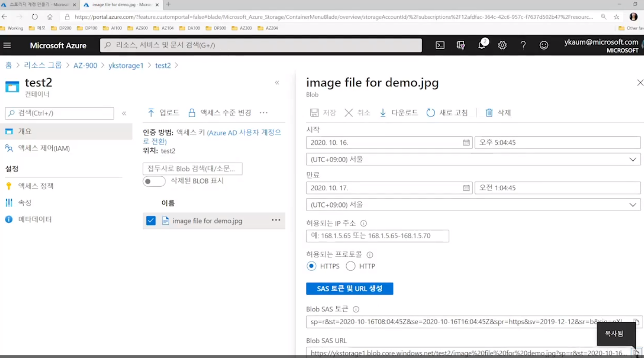Click 액세스 수준 변경 button
The height and width of the screenshot is (358, 644).
pos(220,113)
